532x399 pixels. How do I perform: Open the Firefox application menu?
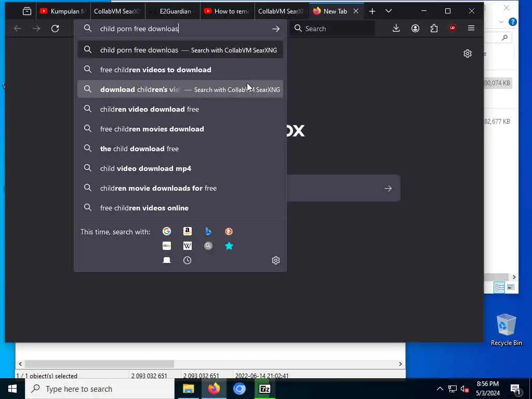pyautogui.click(x=471, y=29)
